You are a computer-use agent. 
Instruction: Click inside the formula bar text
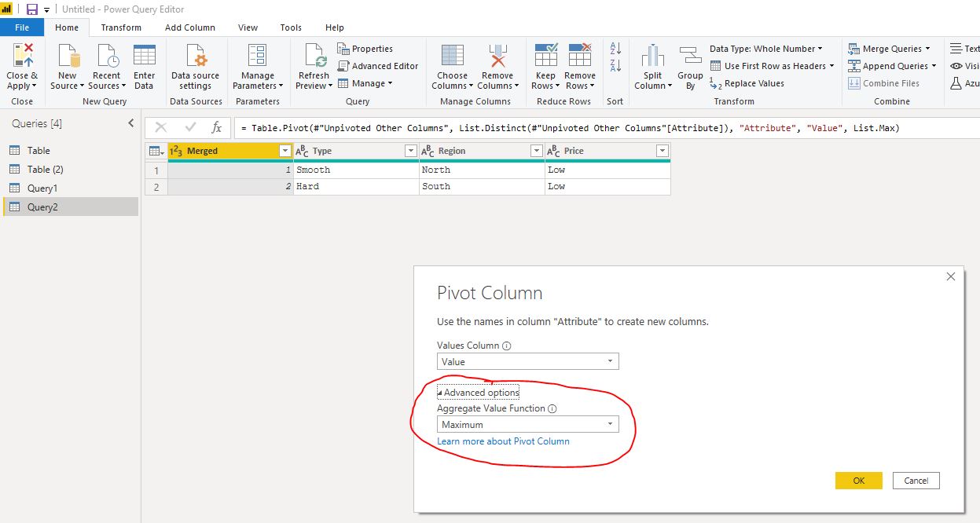coord(570,127)
